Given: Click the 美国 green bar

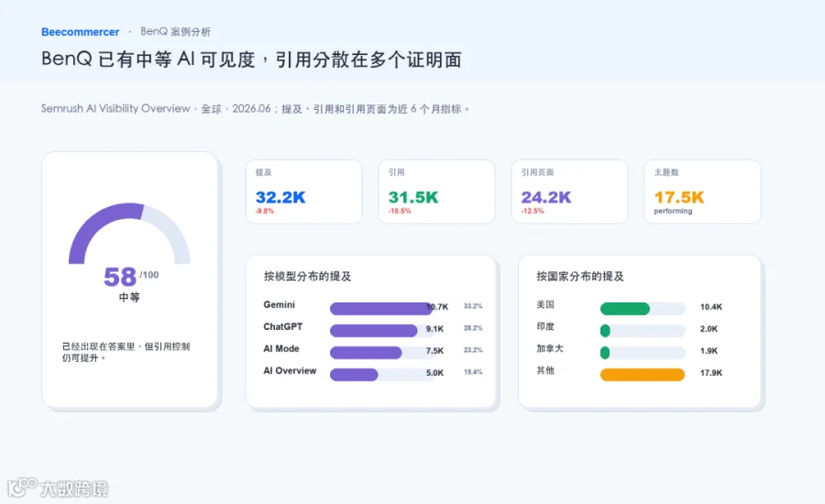Looking at the screenshot, I should (625, 309).
